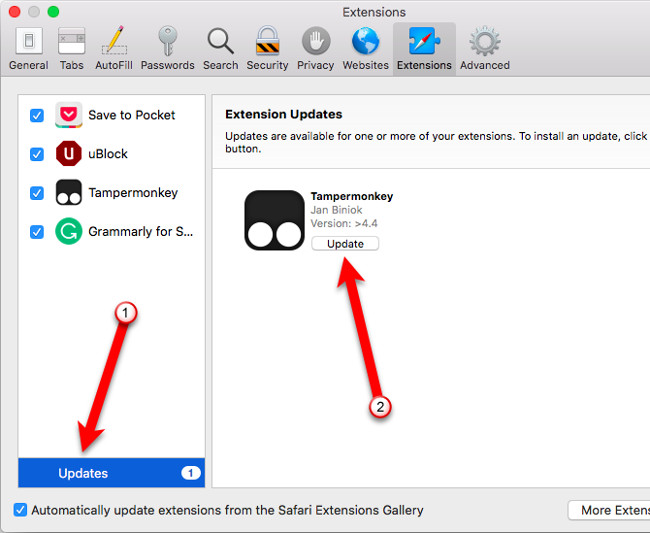Open the AutoFill pencil pane
This screenshot has width=650, height=533.
114,48
